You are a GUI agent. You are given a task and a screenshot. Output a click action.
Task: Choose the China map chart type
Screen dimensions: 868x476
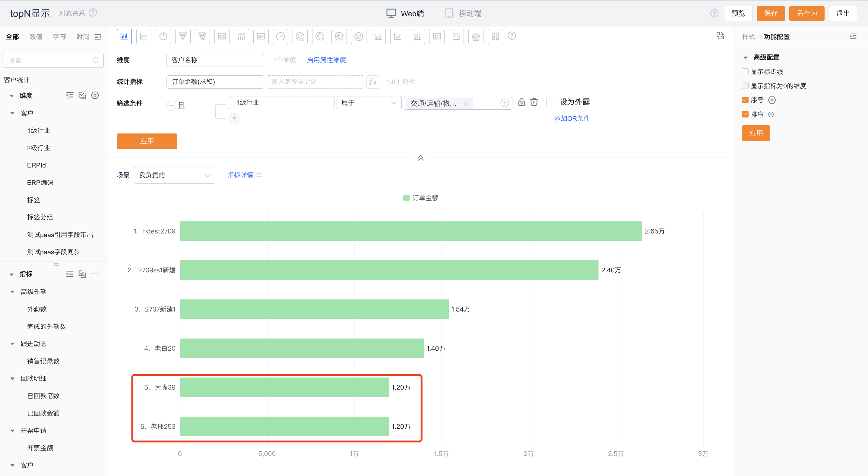[x=300, y=36]
